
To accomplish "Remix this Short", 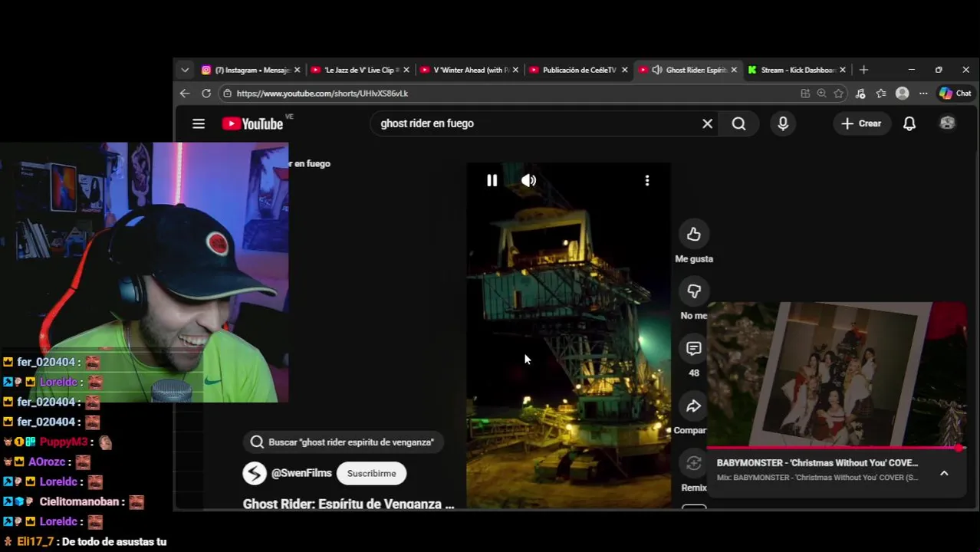I will click(x=694, y=463).
